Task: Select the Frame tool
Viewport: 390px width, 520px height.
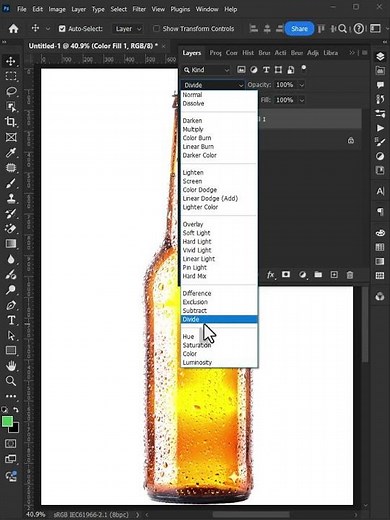Action: pos(11,137)
